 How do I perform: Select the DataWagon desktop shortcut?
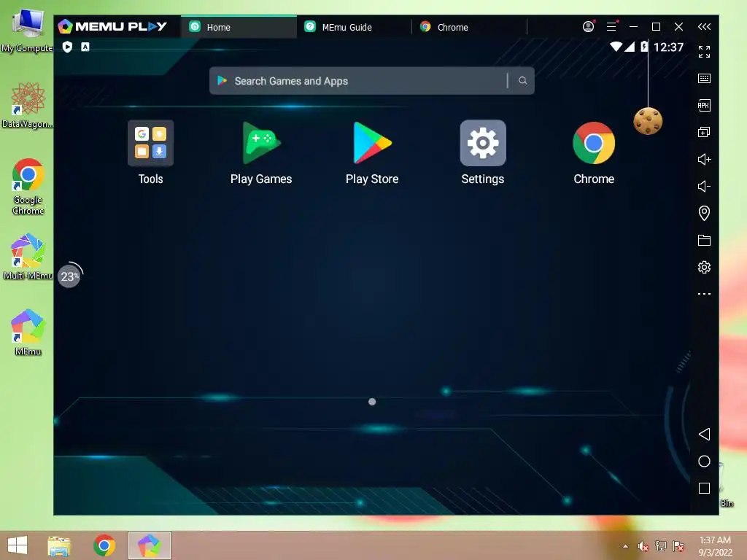click(x=27, y=105)
